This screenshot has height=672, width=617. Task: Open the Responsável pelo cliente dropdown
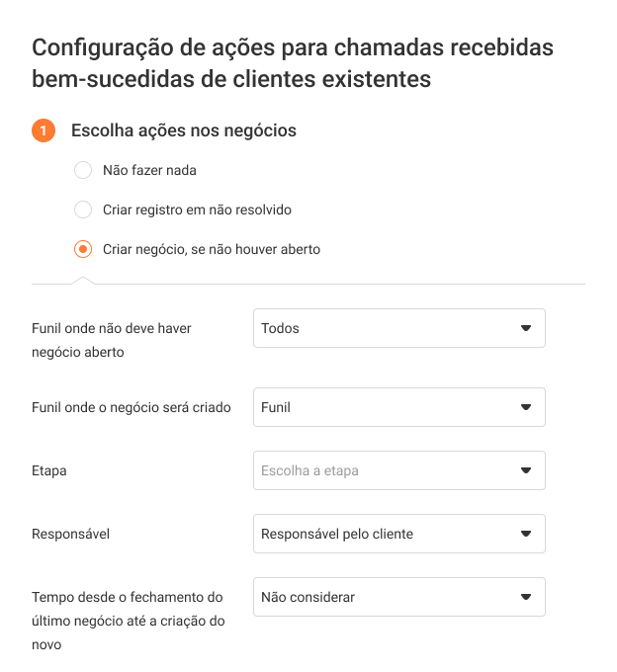pos(386,534)
